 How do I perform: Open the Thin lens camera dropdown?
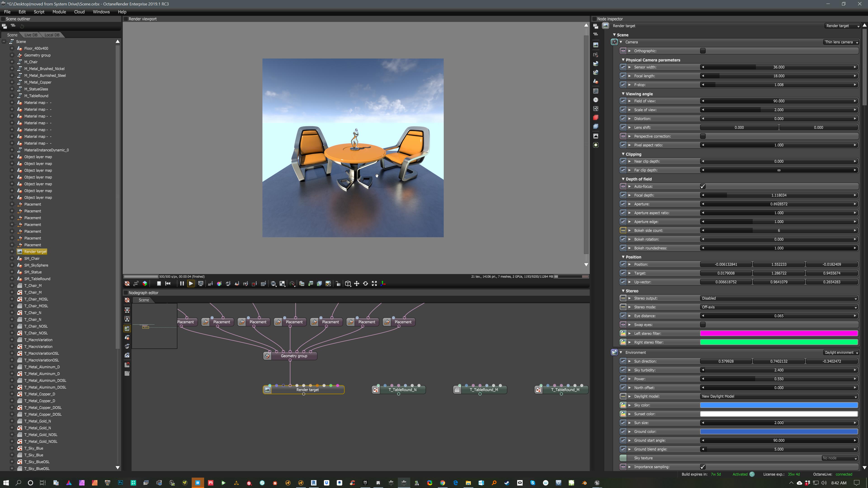click(841, 42)
